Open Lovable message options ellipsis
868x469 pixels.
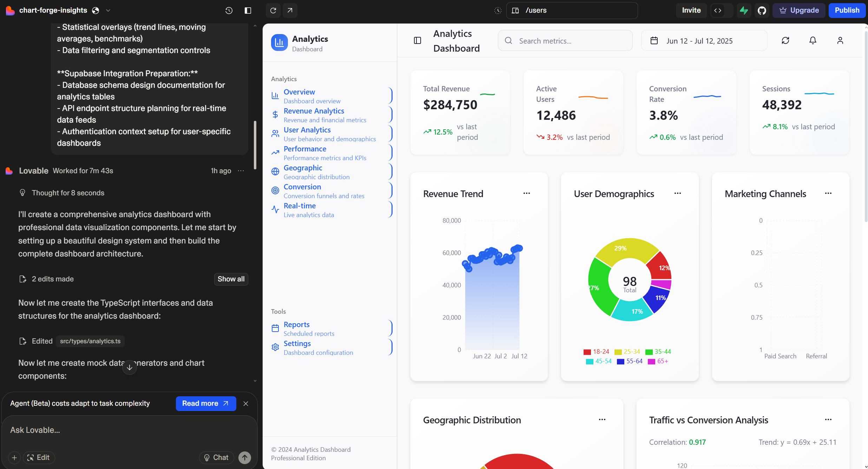click(x=241, y=171)
